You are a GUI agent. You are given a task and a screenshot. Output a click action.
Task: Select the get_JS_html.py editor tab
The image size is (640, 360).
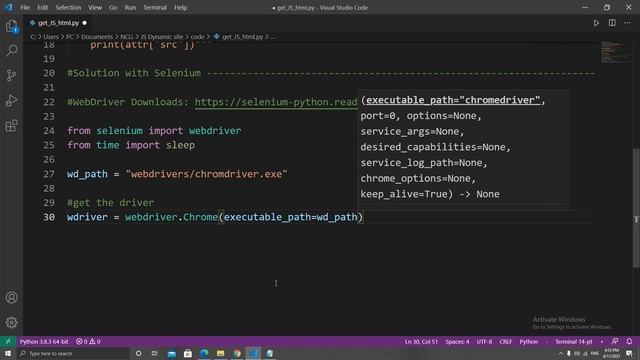(58, 23)
